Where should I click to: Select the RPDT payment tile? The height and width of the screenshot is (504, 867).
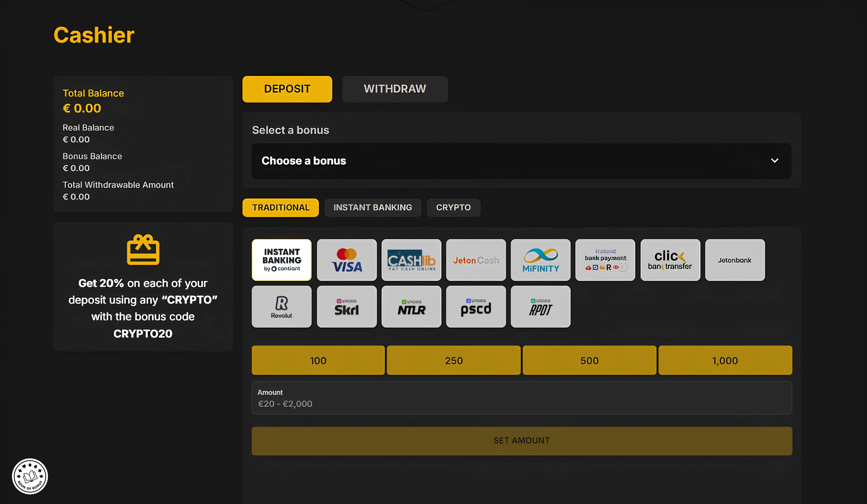point(541,306)
